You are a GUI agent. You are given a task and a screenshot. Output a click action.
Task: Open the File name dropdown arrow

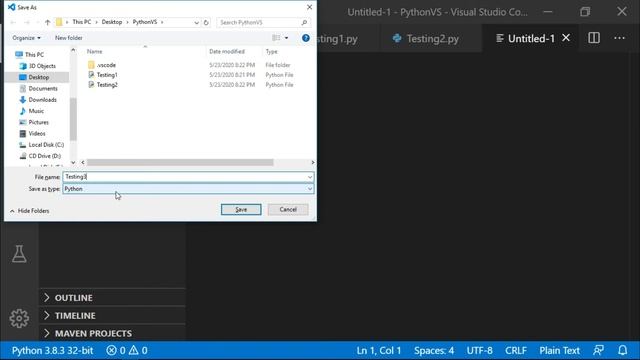tap(310, 177)
